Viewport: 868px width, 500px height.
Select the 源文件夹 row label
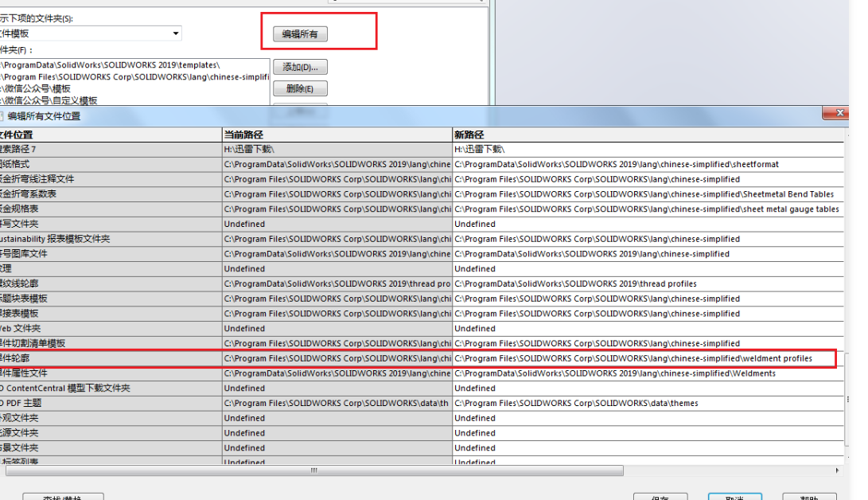click(111, 434)
